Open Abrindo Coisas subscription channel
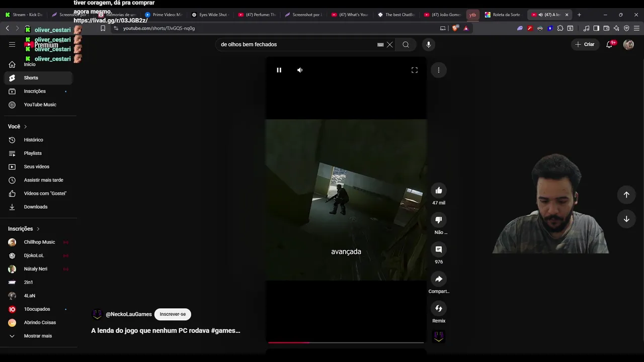The image size is (644, 362). (38, 323)
